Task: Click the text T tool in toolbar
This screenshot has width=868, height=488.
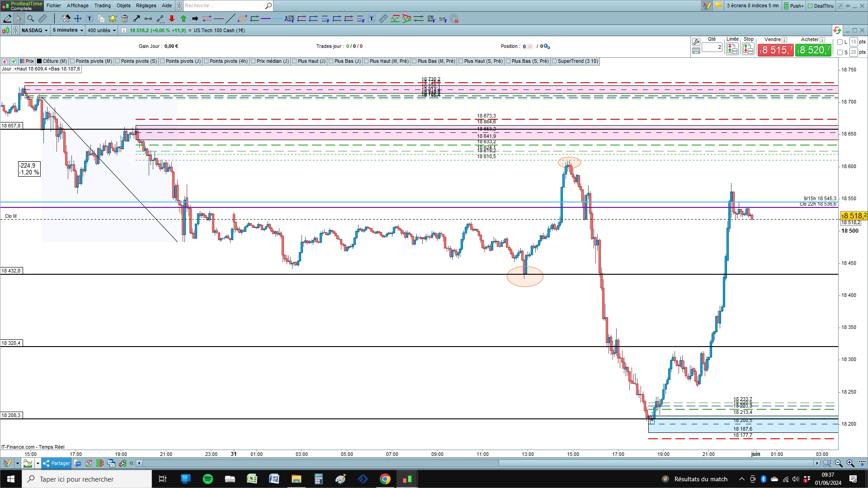Action: [90, 19]
